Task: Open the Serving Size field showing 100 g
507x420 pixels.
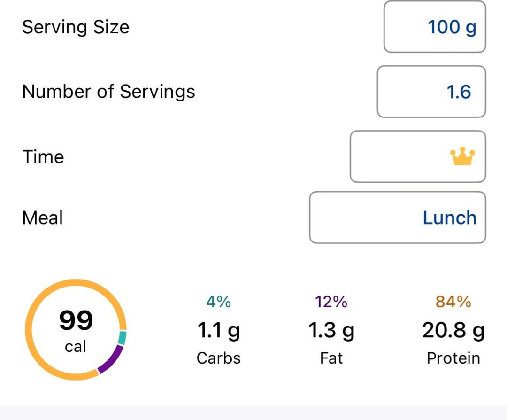Action: coord(435,26)
